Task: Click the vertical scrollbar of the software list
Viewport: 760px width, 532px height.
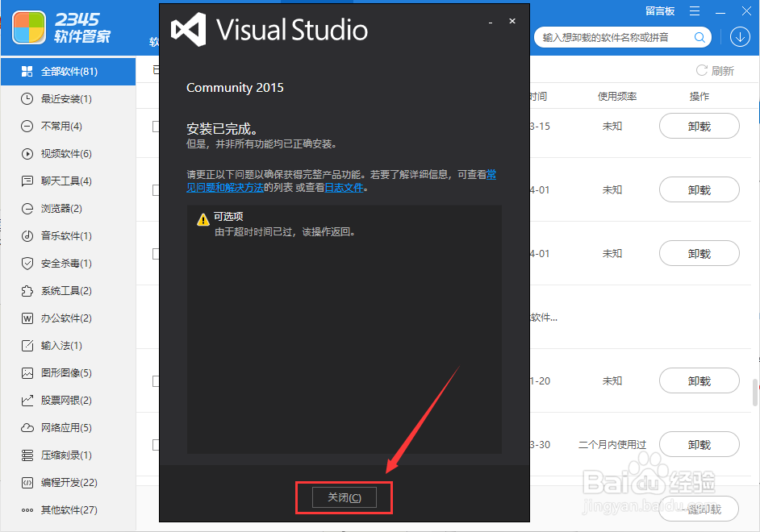Action: [754, 392]
